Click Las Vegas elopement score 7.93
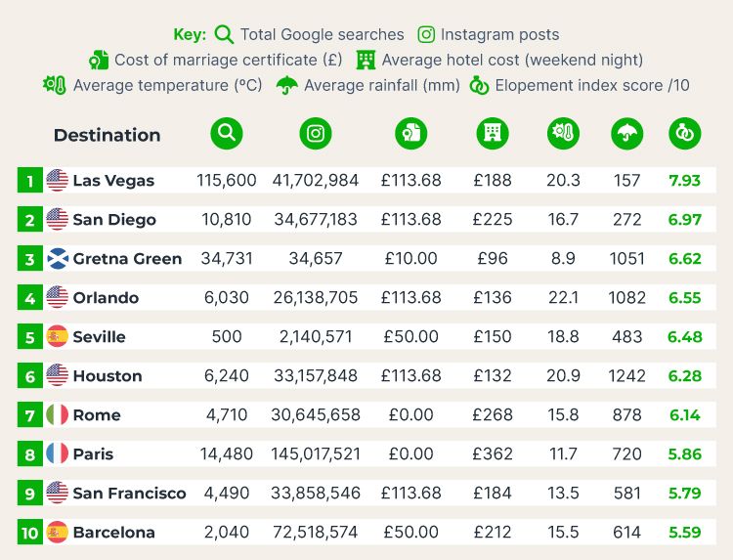The image size is (733, 560). 685,181
